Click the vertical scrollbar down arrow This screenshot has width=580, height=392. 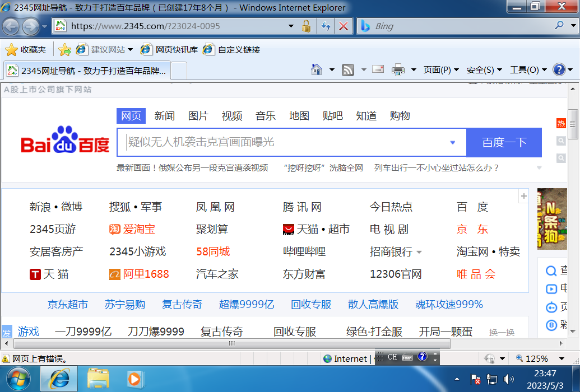point(573,332)
